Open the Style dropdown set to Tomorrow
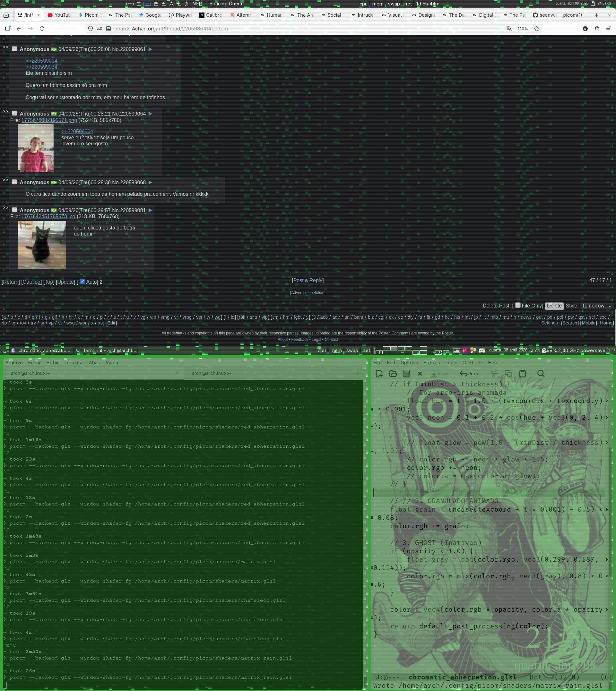 pyautogui.click(x=597, y=306)
